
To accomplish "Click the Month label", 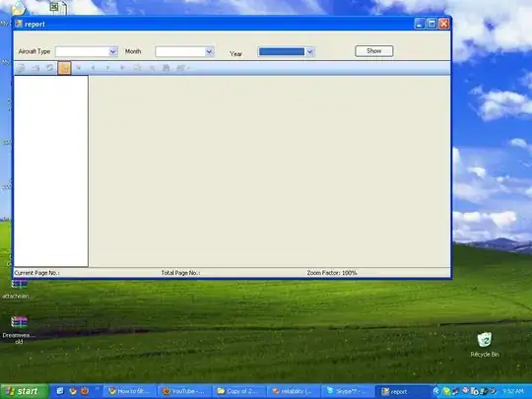I will [133, 51].
